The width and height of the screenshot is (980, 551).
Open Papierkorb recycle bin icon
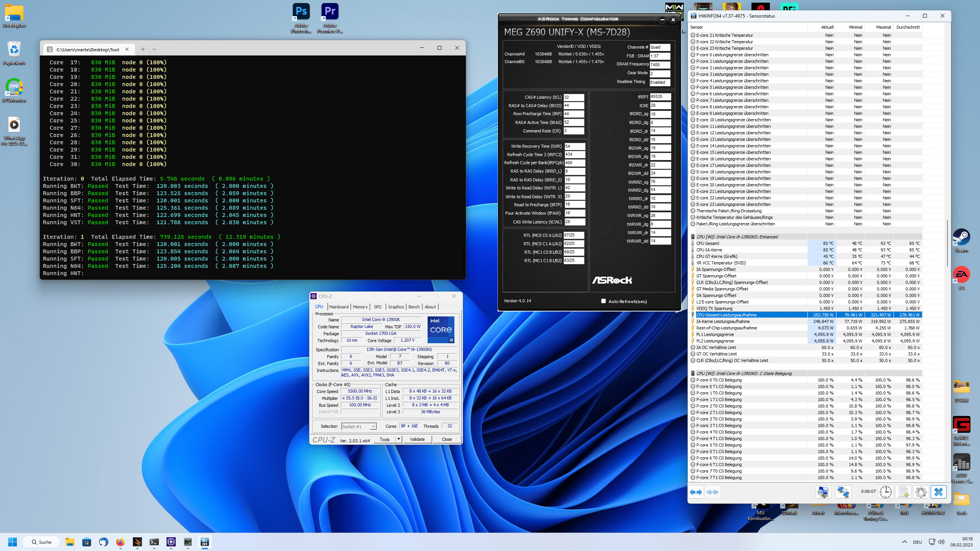click(14, 53)
